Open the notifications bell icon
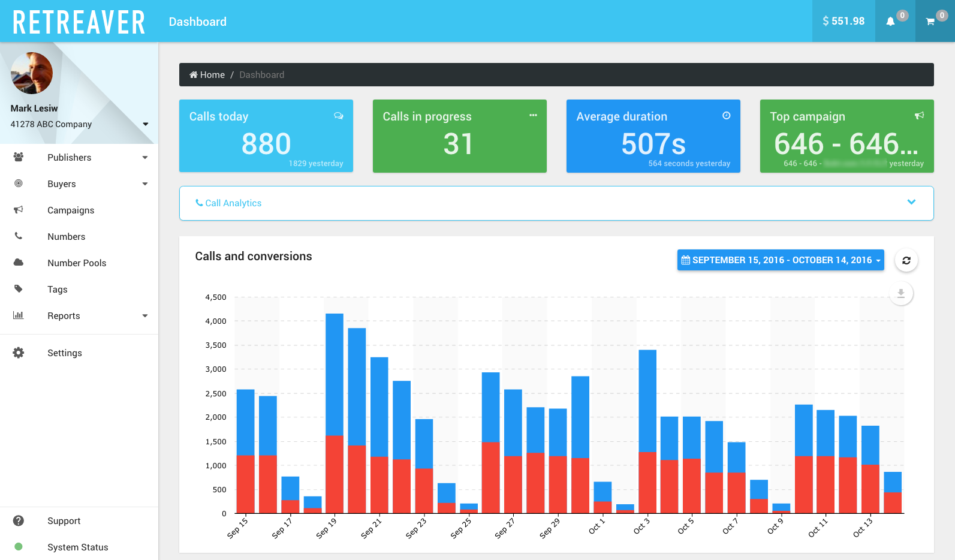955x560 pixels. (890, 22)
